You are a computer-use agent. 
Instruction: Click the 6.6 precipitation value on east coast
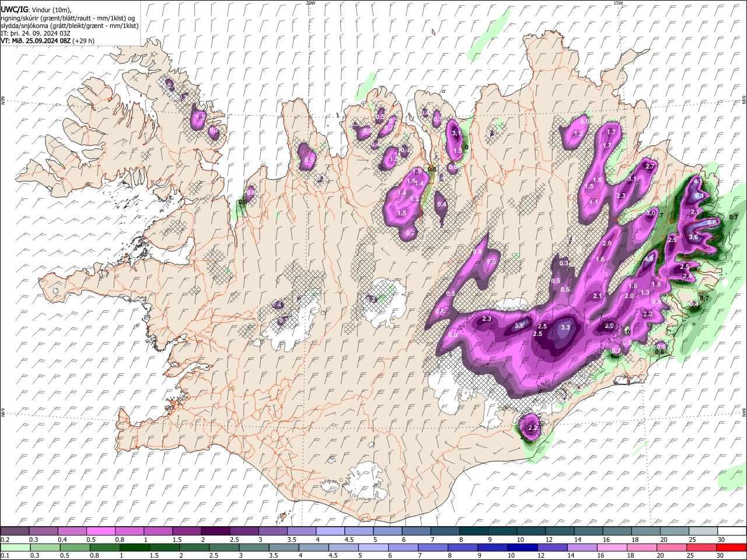pyautogui.click(x=712, y=222)
